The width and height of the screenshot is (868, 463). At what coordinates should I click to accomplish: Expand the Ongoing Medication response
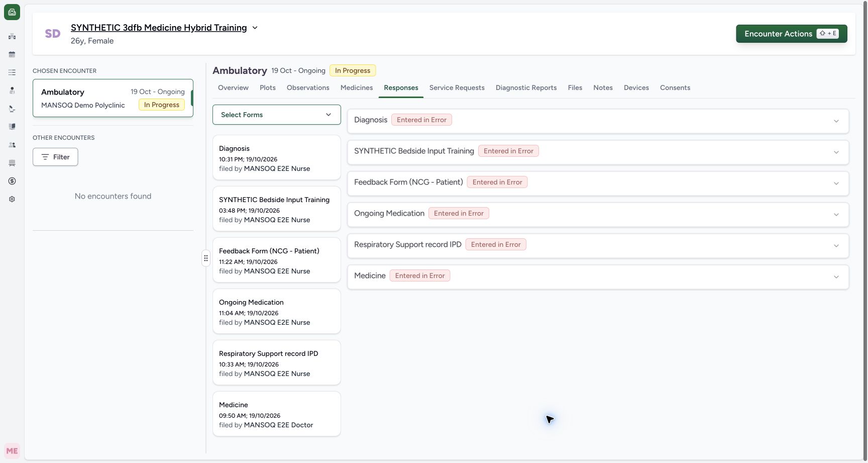pyautogui.click(x=836, y=215)
